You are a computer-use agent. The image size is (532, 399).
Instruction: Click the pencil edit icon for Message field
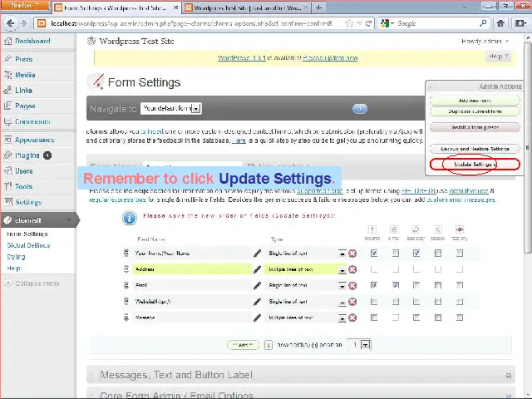click(x=257, y=318)
